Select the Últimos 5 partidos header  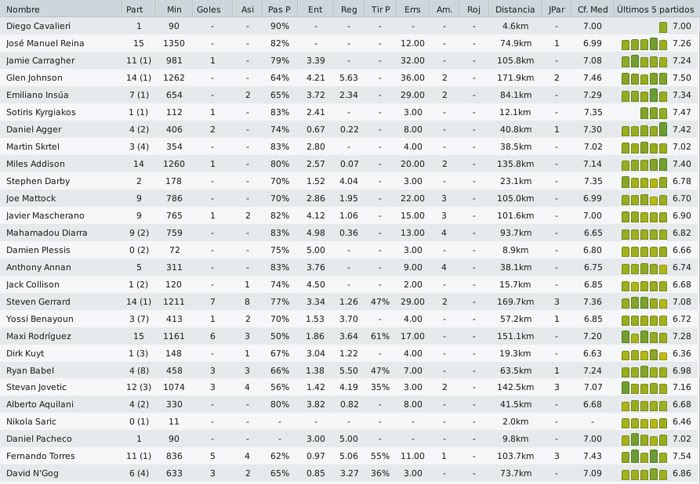tap(657, 9)
